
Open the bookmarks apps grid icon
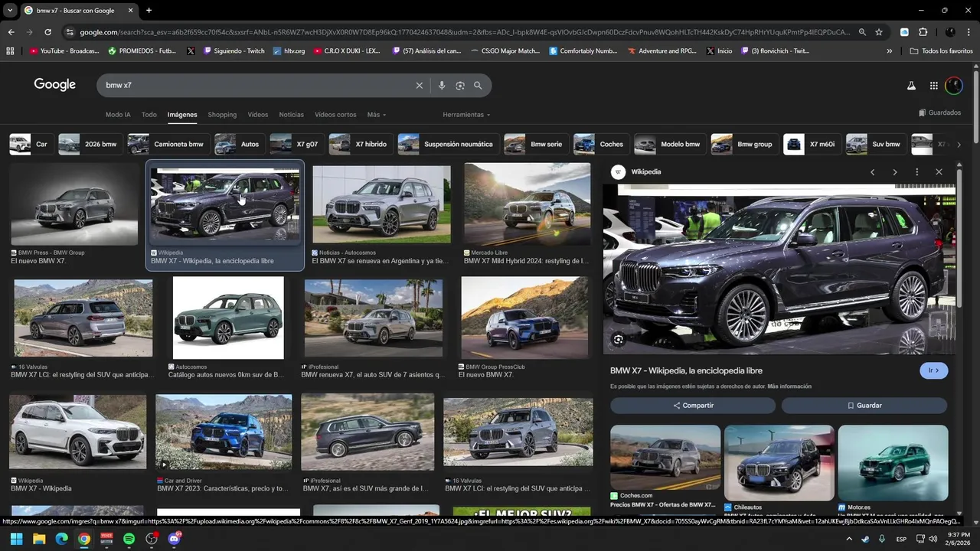point(10,51)
